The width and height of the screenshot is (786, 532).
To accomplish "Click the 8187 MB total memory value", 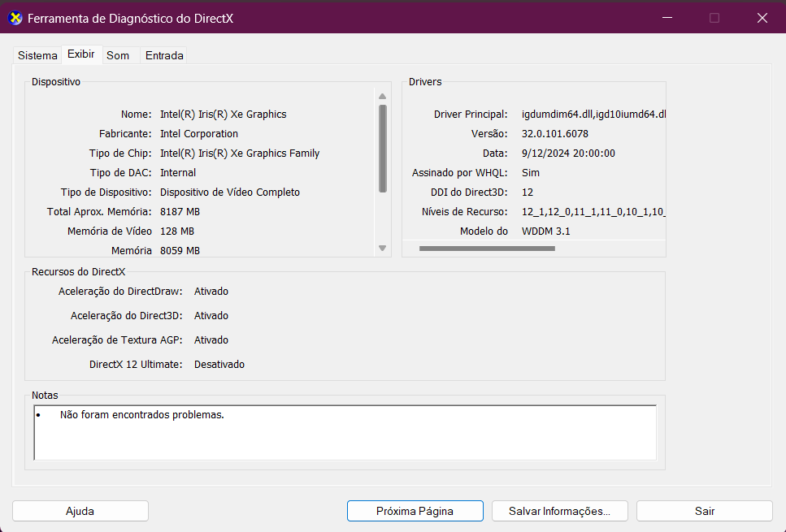I will point(180,212).
